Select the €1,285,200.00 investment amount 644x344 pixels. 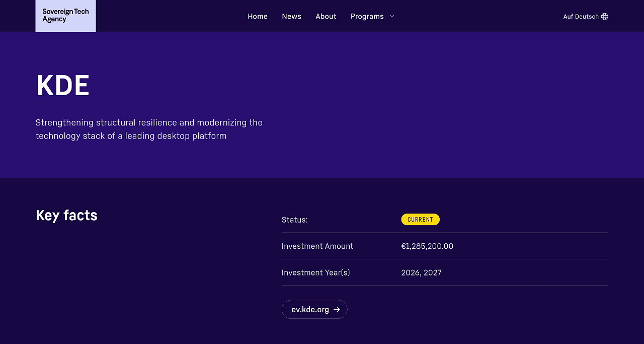click(427, 246)
